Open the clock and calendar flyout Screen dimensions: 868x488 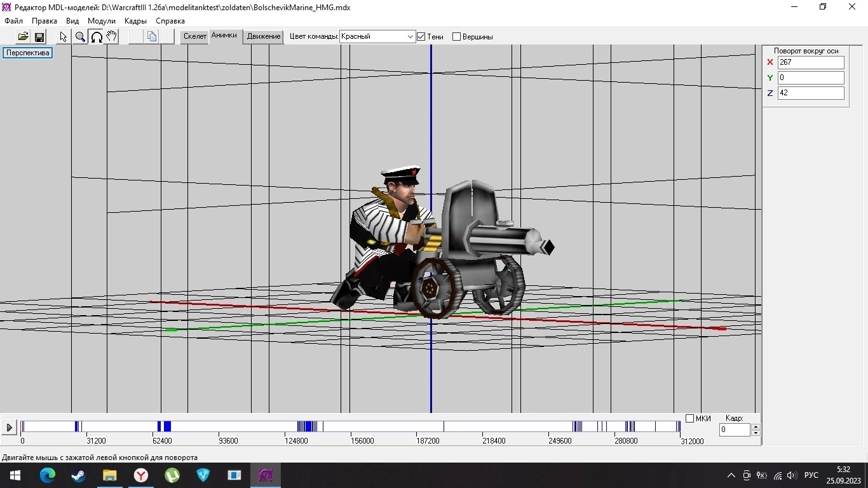click(843, 475)
